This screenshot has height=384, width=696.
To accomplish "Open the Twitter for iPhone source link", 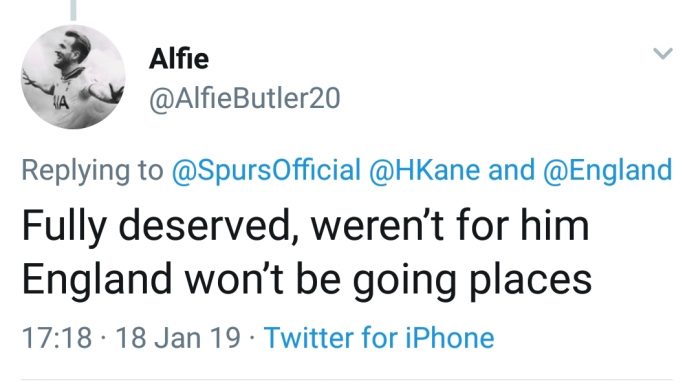I will pos(379,338).
